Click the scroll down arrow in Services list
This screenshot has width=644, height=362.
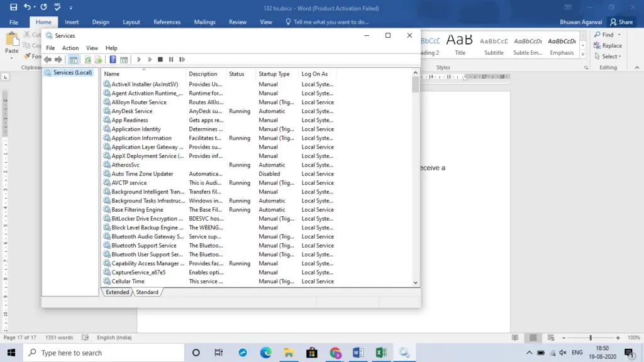(x=416, y=283)
